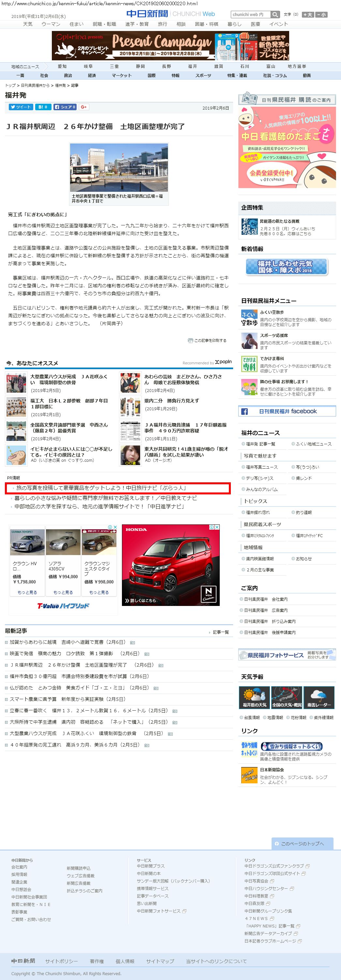Select 福井 in regional news bar
Viewport: 341px width, 980px height.
(x=193, y=66)
